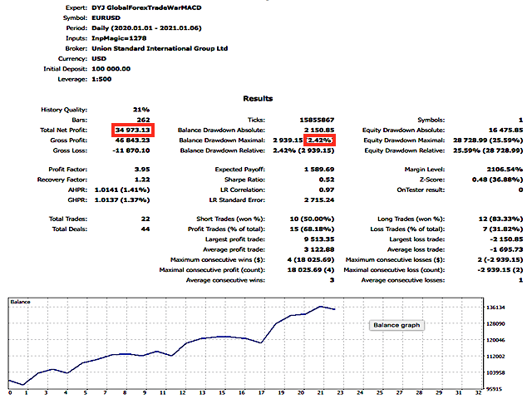The image size is (532, 399).
Task: Click Gross Loss value -11 870.10
Action: (131, 150)
